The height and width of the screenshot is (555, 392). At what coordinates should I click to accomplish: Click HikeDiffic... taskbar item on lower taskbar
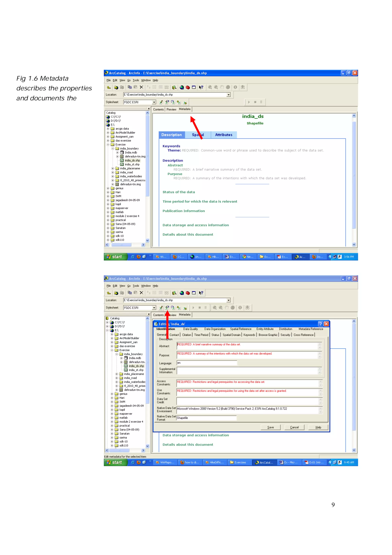point(215,462)
